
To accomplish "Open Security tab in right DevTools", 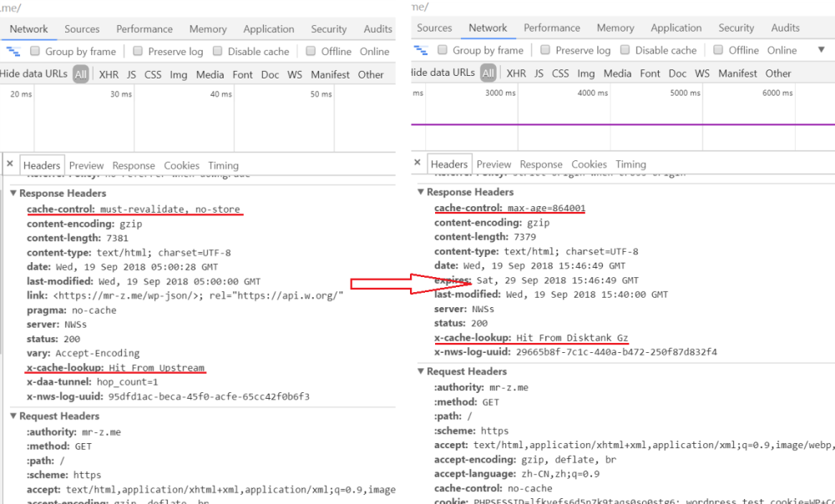I will click(x=736, y=28).
